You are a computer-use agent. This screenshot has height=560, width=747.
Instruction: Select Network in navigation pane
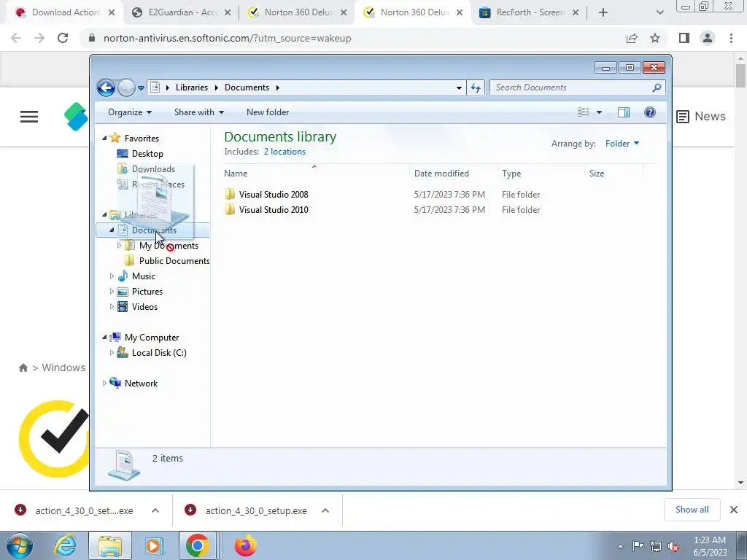click(141, 384)
